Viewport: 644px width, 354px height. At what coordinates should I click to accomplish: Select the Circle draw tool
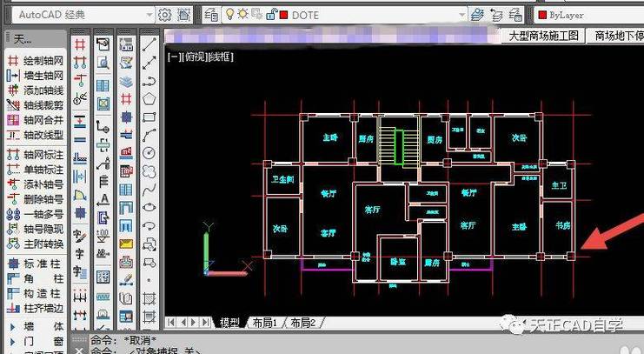coord(149,153)
